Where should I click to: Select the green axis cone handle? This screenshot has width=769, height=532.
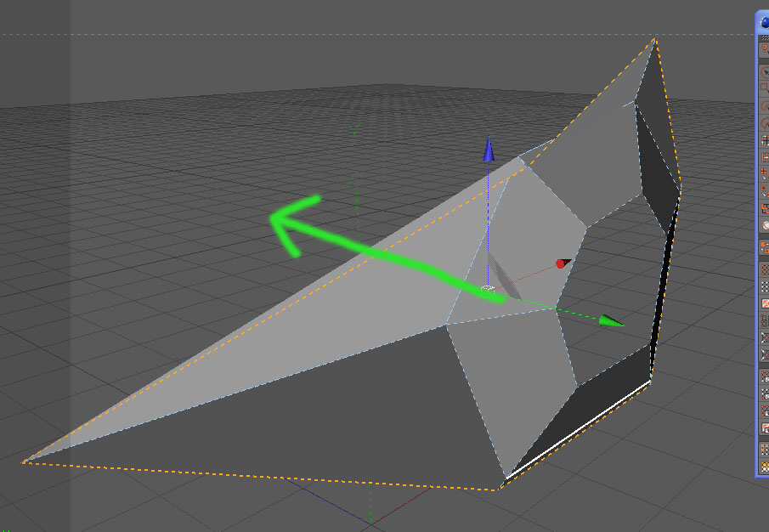611,321
